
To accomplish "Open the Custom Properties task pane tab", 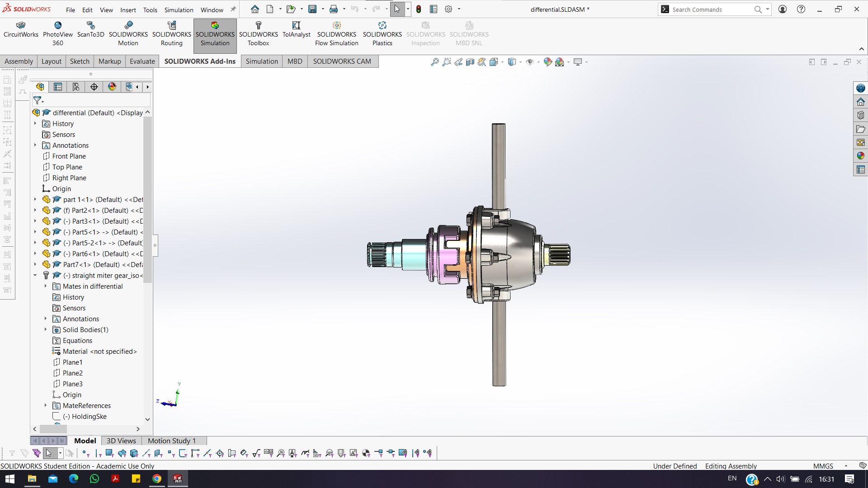I will pyautogui.click(x=861, y=169).
